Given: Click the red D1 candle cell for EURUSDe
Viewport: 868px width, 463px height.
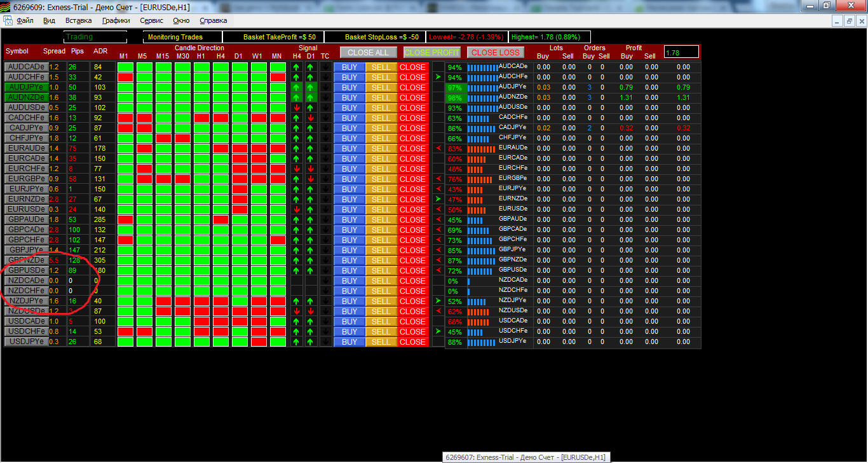Looking at the screenshot, I should [x=240, y=209].
